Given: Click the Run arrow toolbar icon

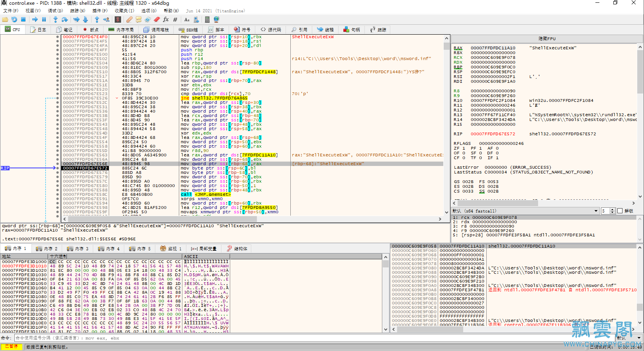Looking at the screenshot, I should pyautogui.click(x=35, y=19).
